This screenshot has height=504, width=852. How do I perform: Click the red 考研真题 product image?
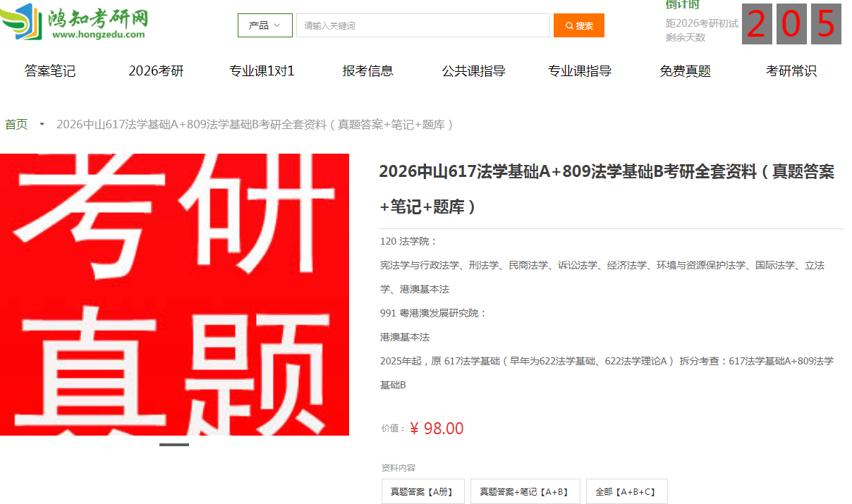click(x=174, y=295)
